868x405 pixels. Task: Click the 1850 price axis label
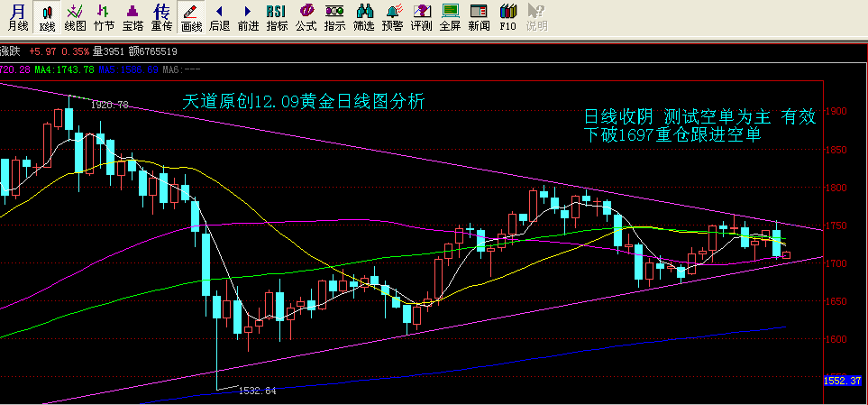click(x=836, y=150)
